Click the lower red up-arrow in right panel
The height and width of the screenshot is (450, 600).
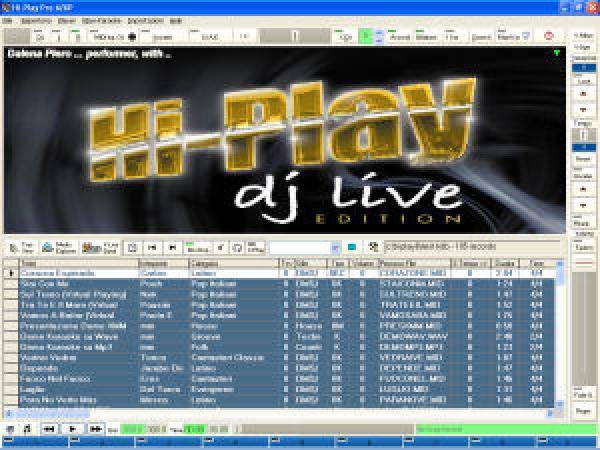pyautogui.click(x=584, y=189)
